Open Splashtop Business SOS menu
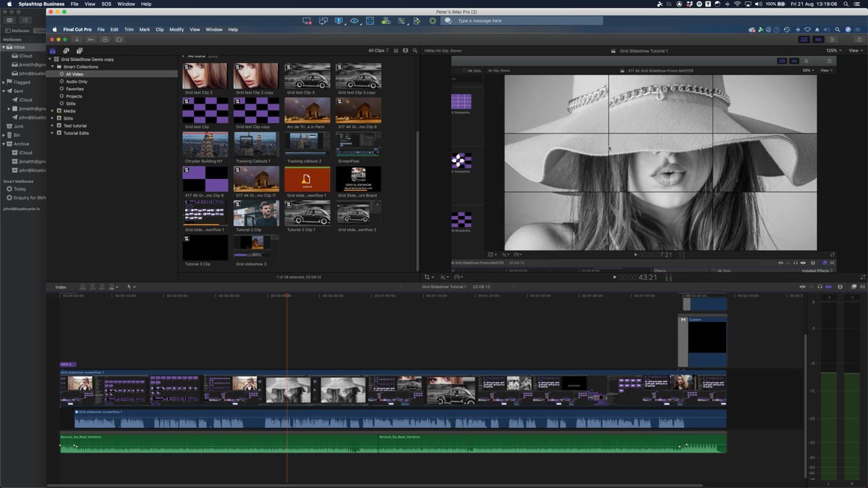The width and height of the screenshot is (868, 488). coord(106,4)
